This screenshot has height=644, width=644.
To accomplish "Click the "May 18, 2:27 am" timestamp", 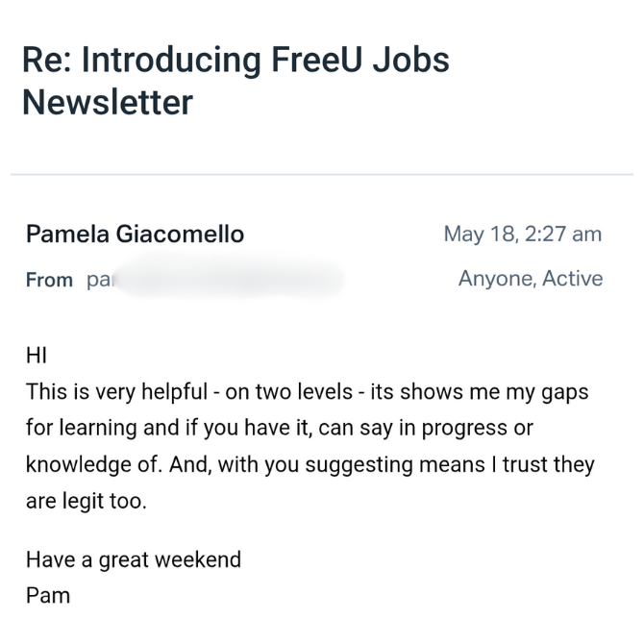I will pos(522,234).
